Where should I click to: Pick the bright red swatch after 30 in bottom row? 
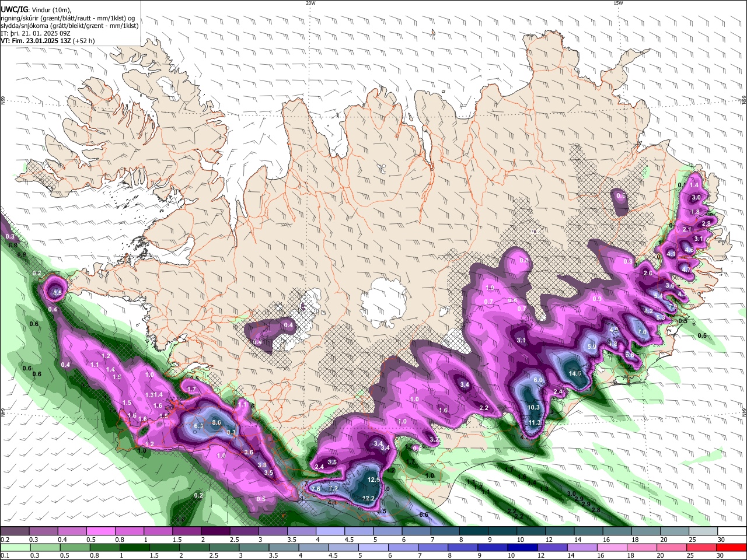point(732,548)
